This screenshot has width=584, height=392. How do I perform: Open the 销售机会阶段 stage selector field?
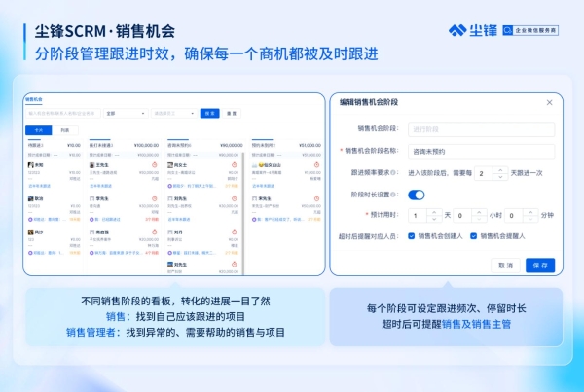[481, 129]
